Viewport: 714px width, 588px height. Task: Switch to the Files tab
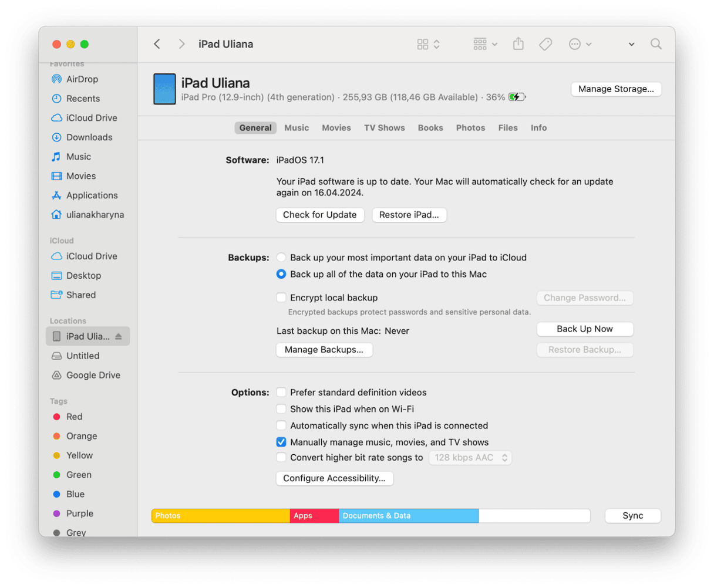coord(508,128)
